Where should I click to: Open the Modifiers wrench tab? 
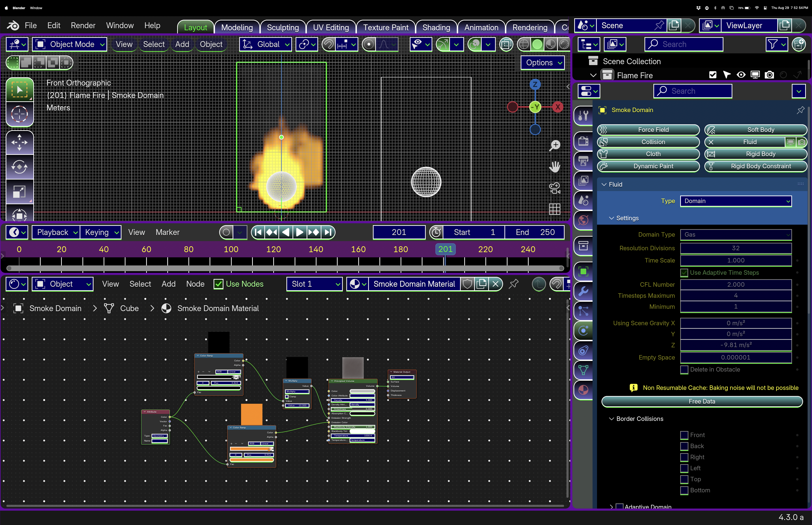583,291
